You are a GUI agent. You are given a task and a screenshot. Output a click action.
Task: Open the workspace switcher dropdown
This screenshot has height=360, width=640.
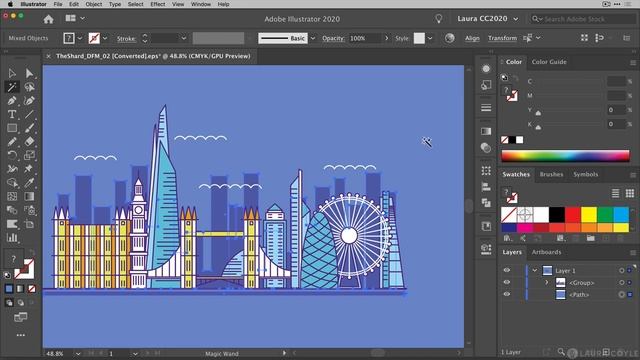76,18
